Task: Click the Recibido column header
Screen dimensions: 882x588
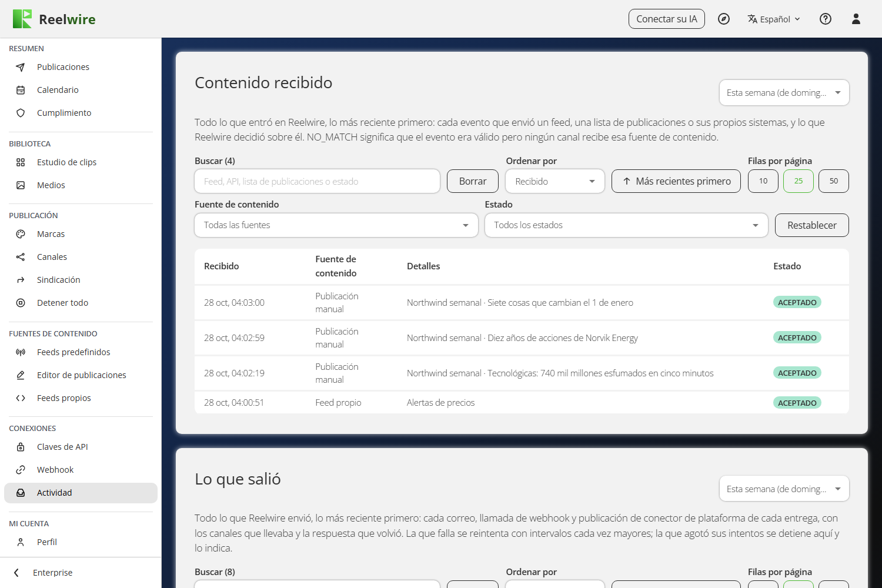Action: [x=222, y=266]
